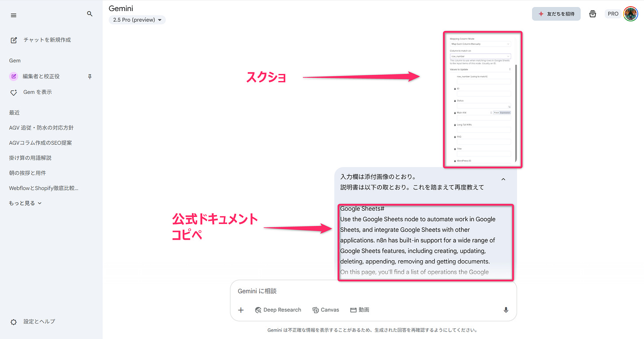This screenshot has width=644, height=339.
Task: Click the 設定とヘルプ gear icon
Action: coord(14,322)
